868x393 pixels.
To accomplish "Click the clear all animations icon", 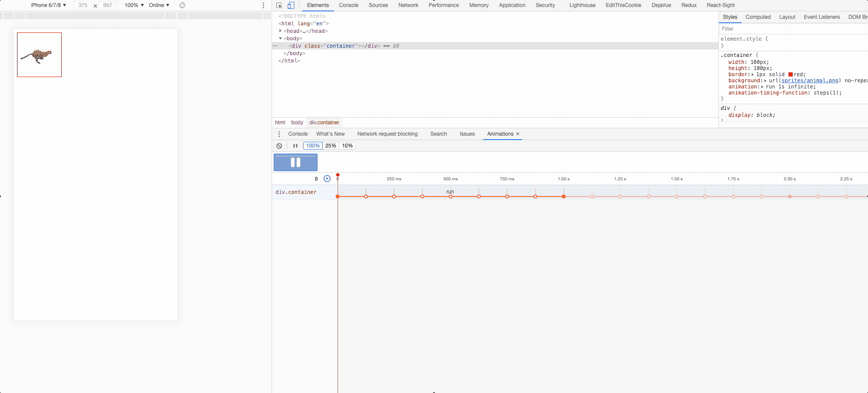I will (x=279, y=146).
